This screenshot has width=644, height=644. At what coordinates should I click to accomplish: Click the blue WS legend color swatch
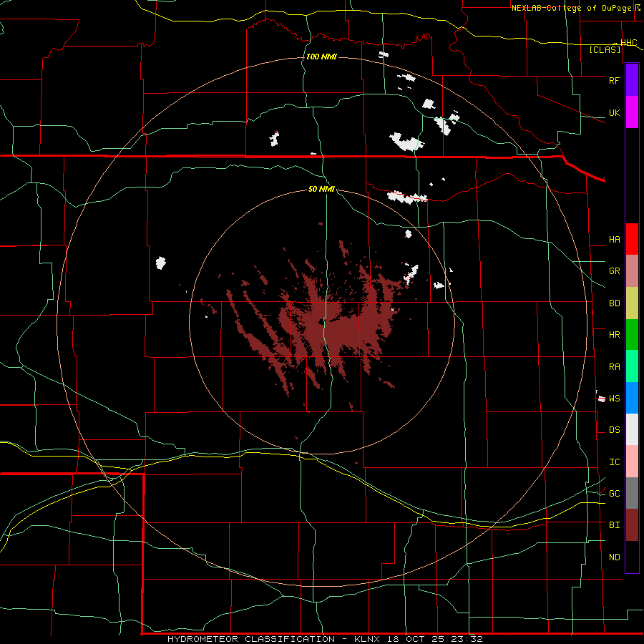pos(632,398)
